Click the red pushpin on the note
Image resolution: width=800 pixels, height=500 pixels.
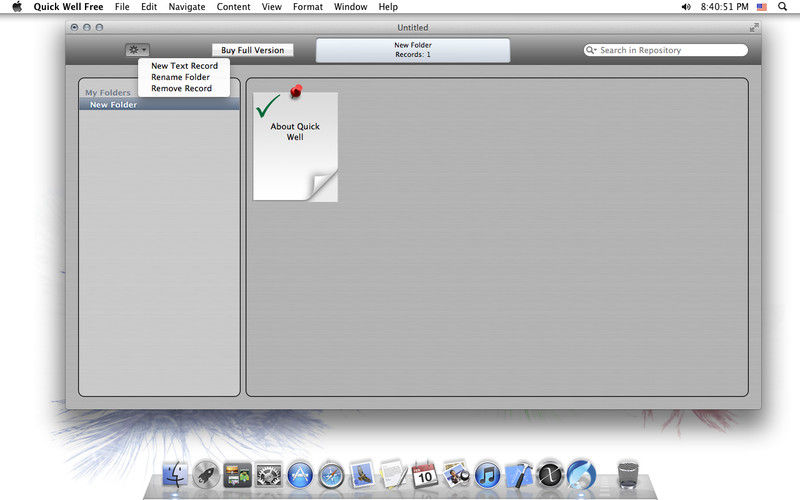[296, 91]
